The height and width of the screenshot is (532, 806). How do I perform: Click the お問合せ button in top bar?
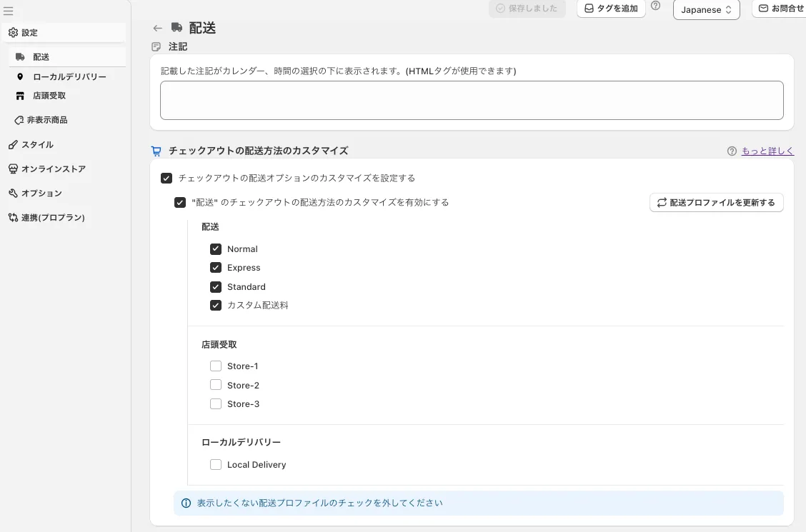pyautogui.click(x=779, y=9)
